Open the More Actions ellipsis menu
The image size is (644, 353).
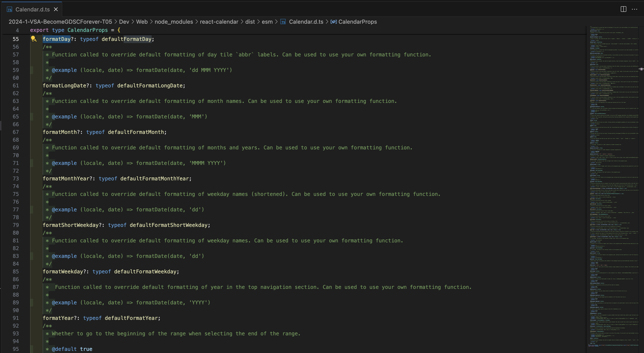tap(635, 9)
